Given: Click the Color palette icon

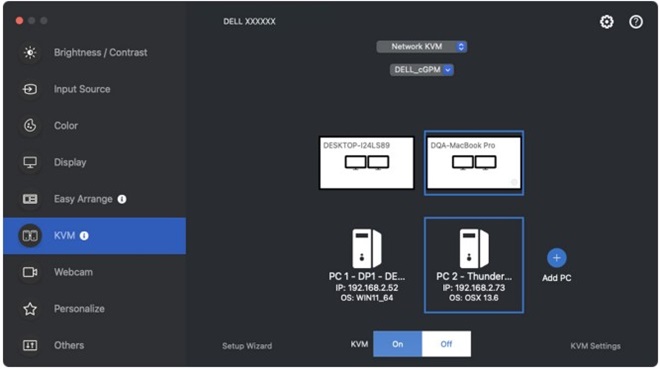Looking at the screenshot, I should [30, 125].
